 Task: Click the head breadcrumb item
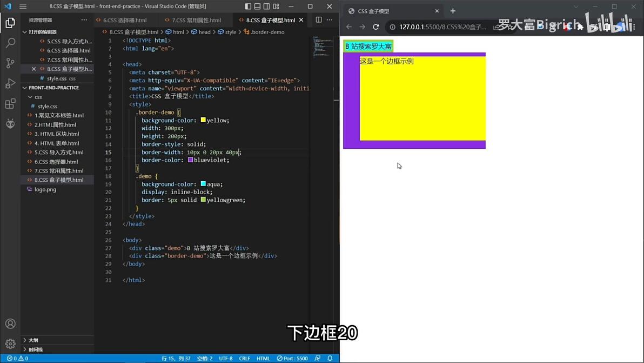[x=201, y=32]
